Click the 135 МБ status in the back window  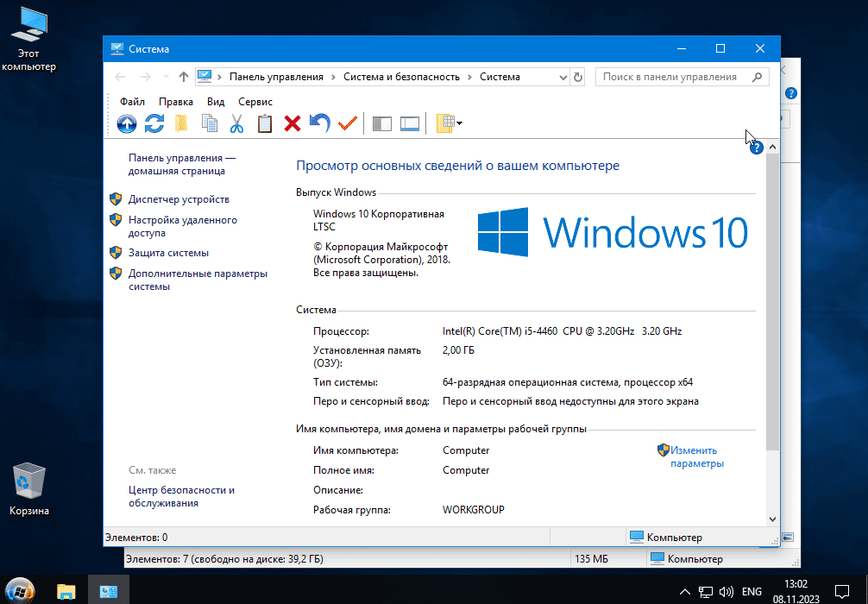[x=591, y=559]
